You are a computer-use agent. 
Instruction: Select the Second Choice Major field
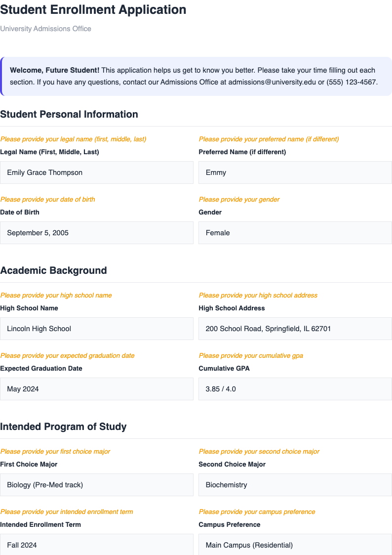295,484
